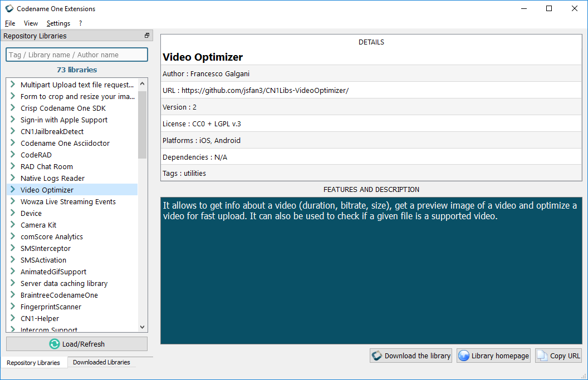Expand the SMSInterceptor chevron

tap(13, 248)
